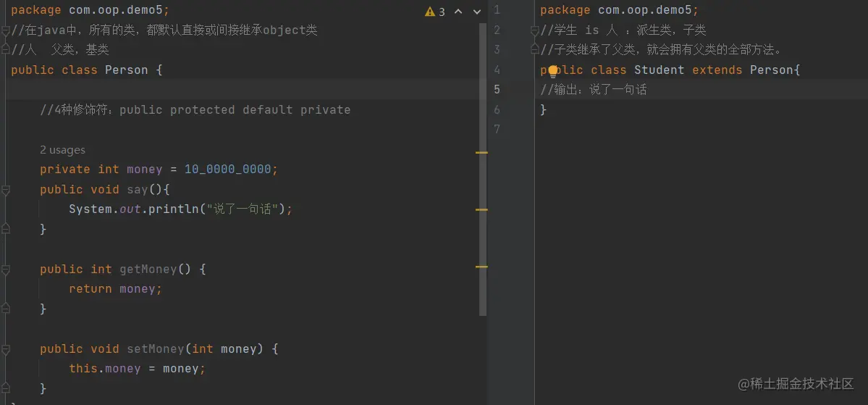
Task: Click line number 6 in the Student editor gutter
Action: tap(497, 109)
